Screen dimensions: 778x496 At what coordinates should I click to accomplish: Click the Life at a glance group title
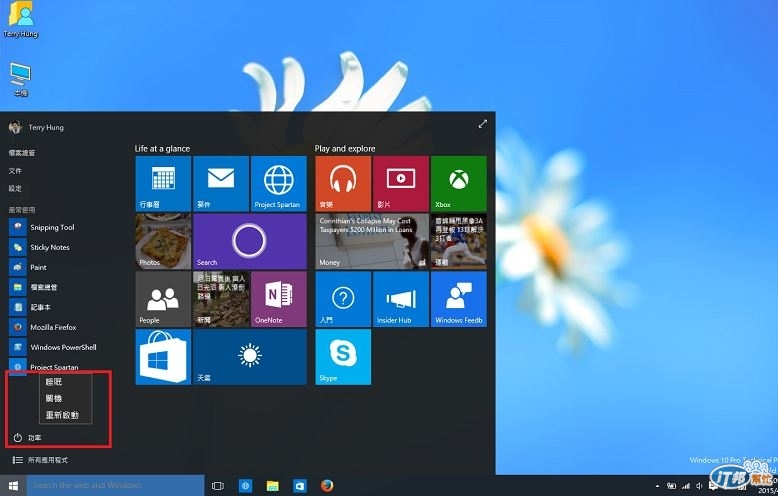pyautogui.click(x=162, y=148)
